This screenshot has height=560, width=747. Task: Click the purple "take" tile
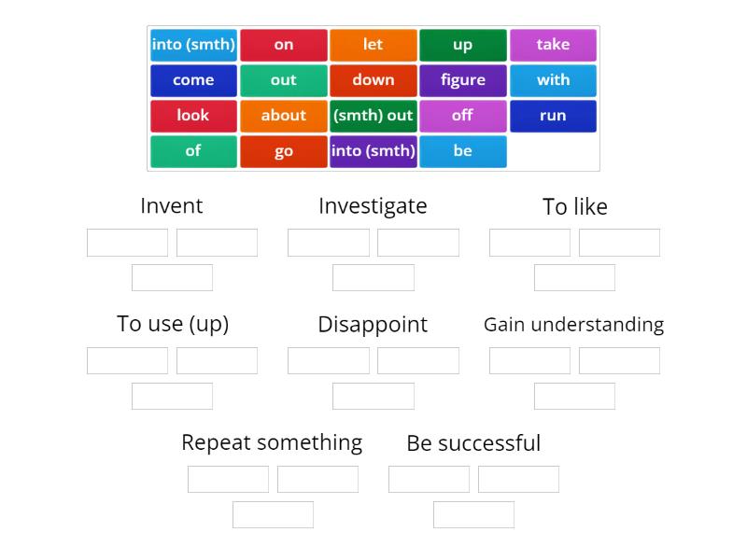click(553, 44)
